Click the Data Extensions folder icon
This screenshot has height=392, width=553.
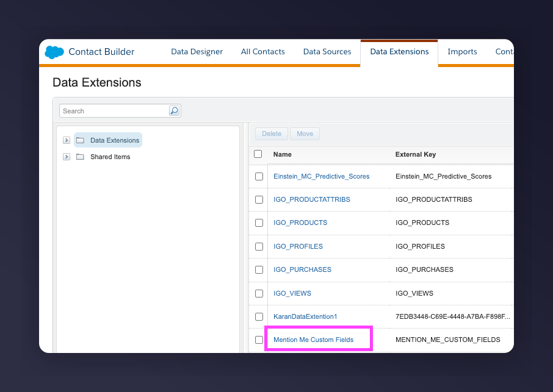[x=81, y=140]
